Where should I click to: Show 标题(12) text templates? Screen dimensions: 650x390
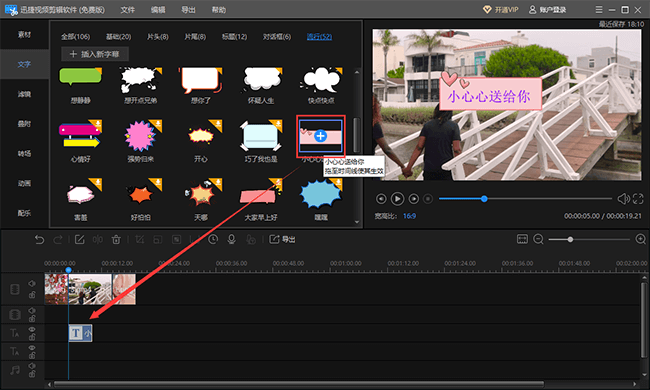pyautogui.click(x=234, y=36)
